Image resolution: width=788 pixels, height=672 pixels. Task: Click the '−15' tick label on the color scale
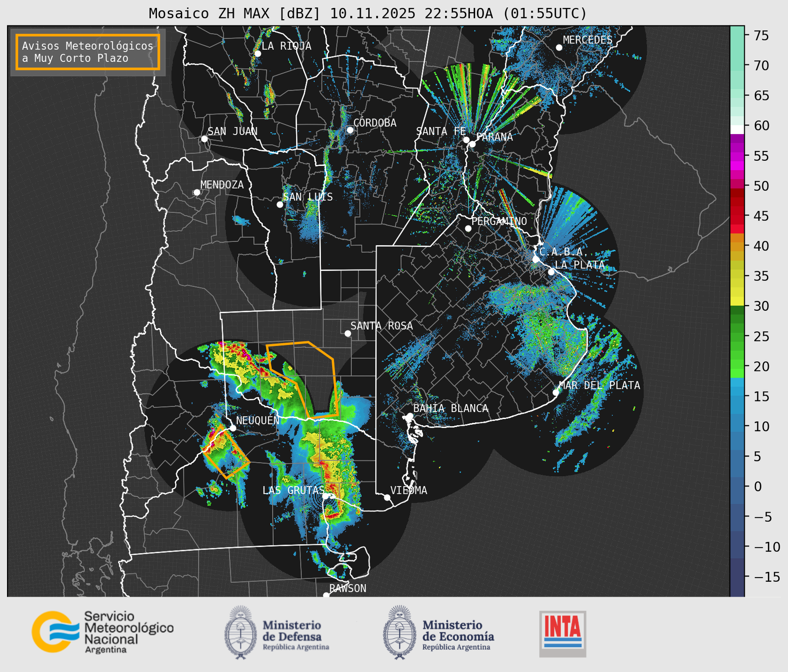[x=766, y=577]
